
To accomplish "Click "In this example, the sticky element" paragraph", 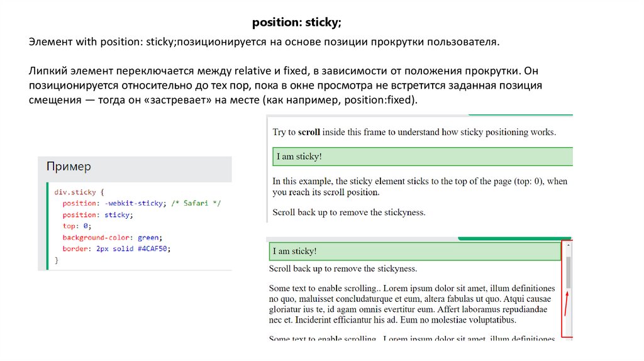I will click(419, 186).
